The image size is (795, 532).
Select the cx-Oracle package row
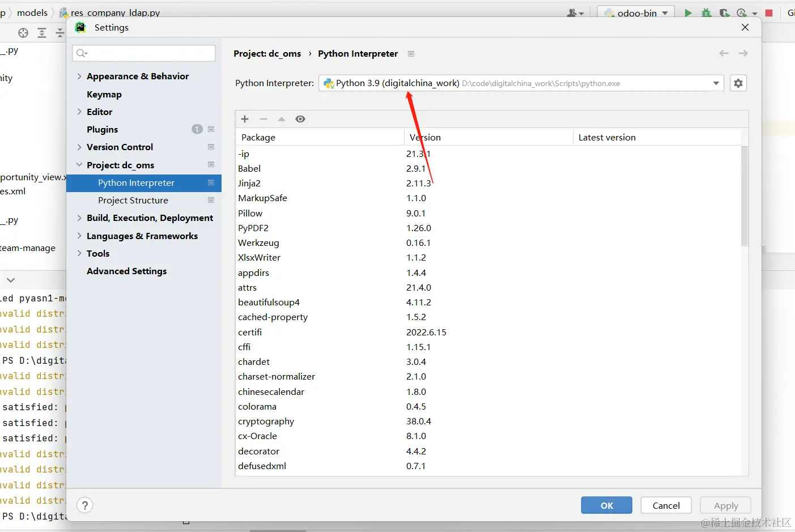pos(488,436)
